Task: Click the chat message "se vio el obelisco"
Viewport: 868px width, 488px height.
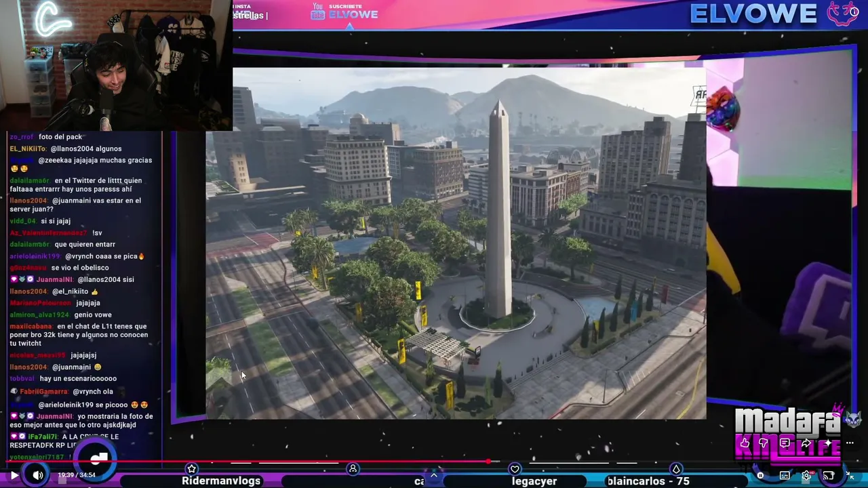Action: tap(80, 268)
